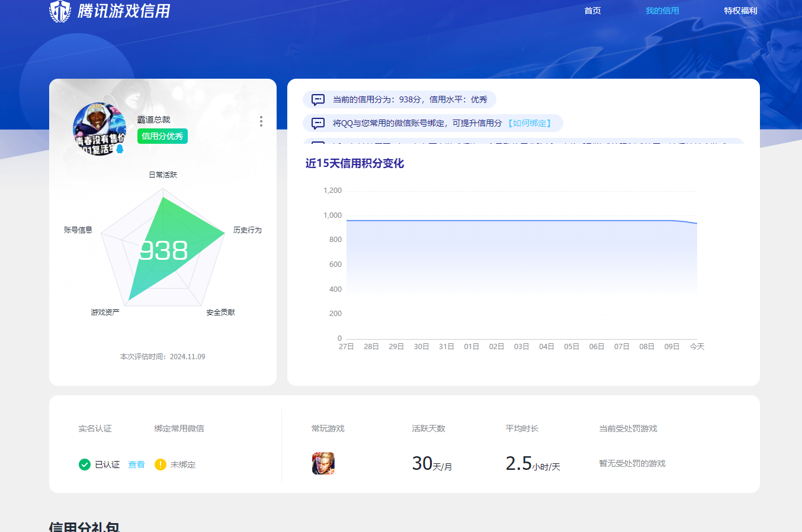Image resolution: width=802 pixels, height=532 pixels.
Task: Click the 27日 label on chart axis
Action: click(347, 346)
